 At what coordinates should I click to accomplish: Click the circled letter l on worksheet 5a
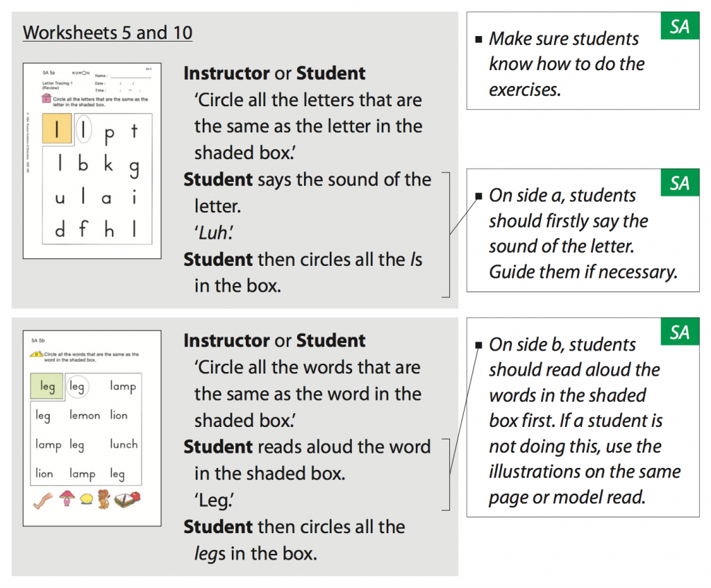tap(83, 130)
